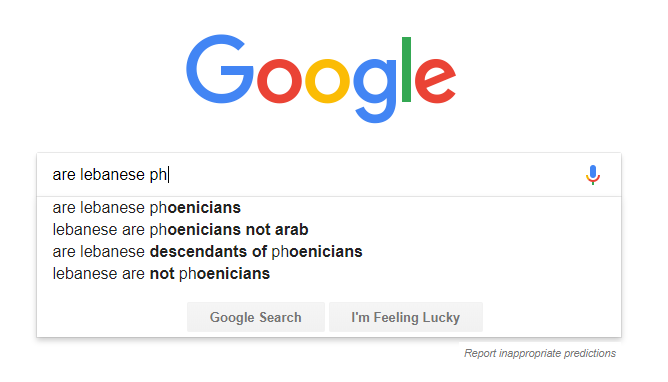
Task: Click the blue capital G in the logo
Action: tap(219, 69)
